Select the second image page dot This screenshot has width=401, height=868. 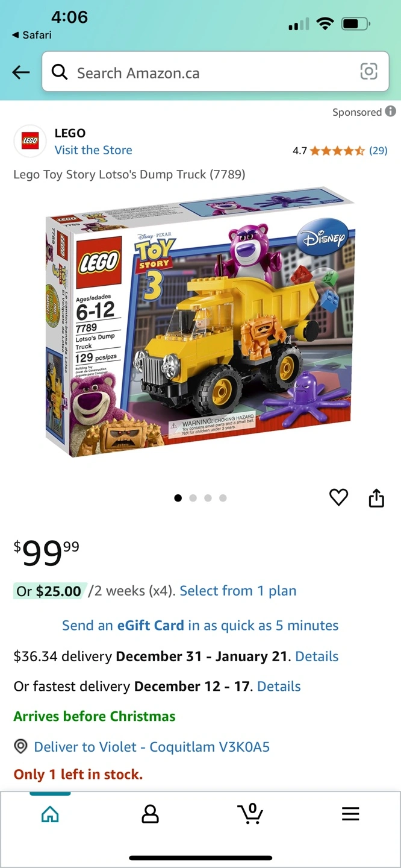tap(193, 498)
